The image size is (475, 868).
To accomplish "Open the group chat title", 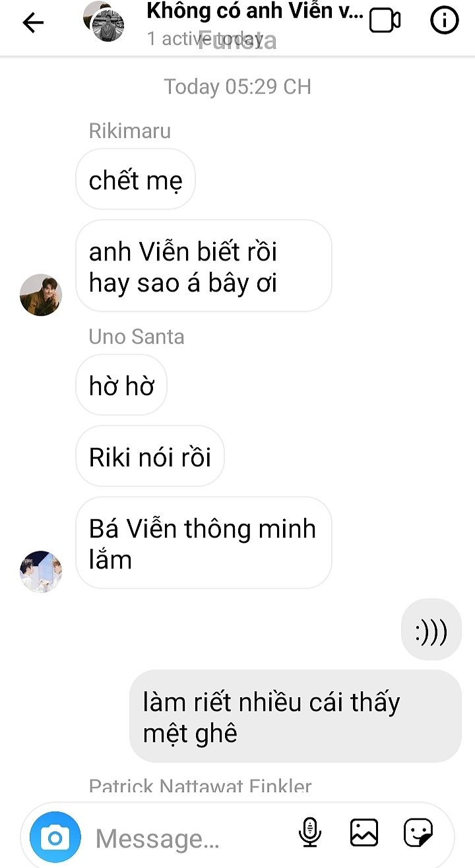I will [255, 11].
